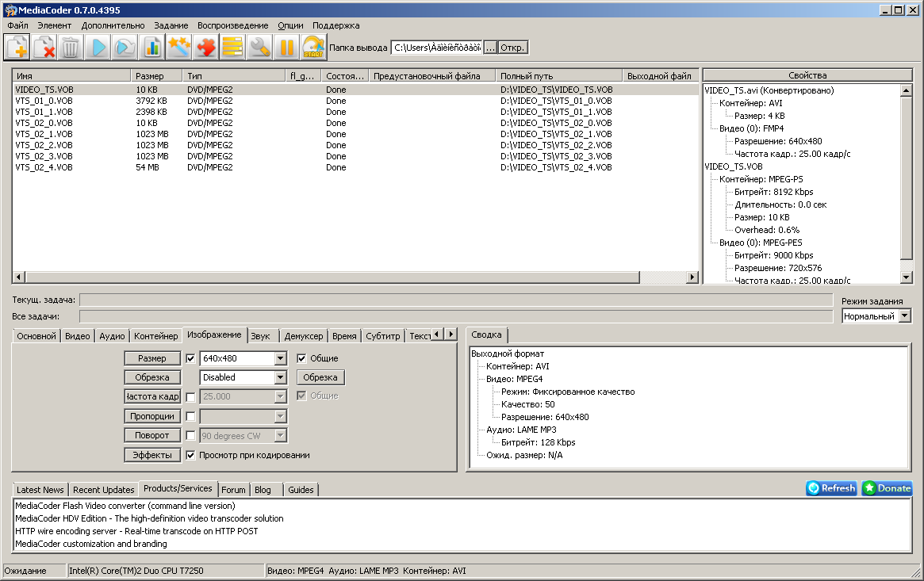Switch to the Видео tab
Viewport: 924px width, 581px height.
(77, 336)
